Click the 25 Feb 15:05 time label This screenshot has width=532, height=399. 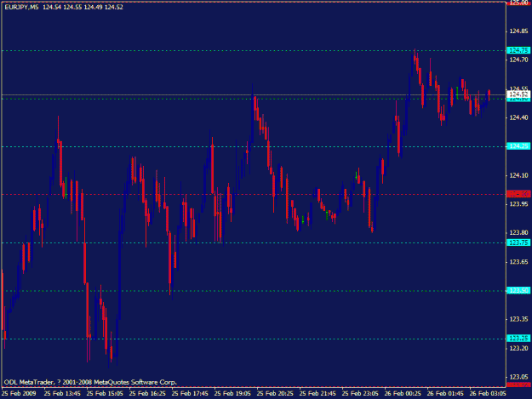(x=105, y=393)
